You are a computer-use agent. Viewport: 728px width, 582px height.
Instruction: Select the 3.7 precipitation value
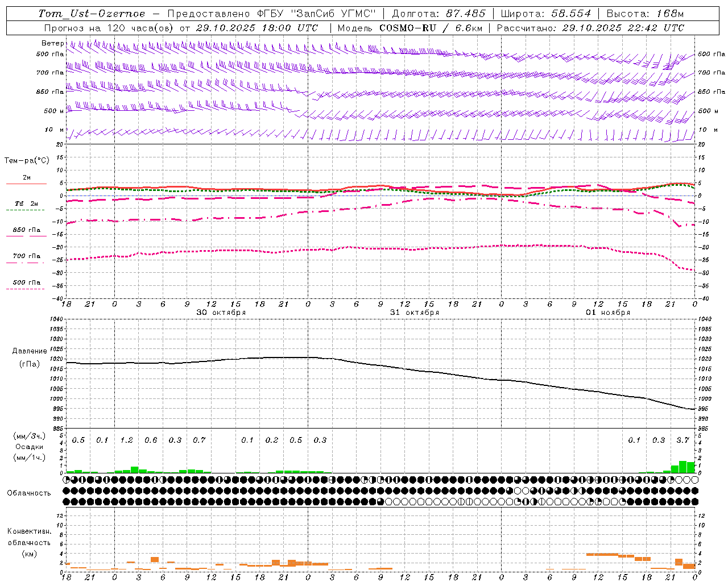682,440
